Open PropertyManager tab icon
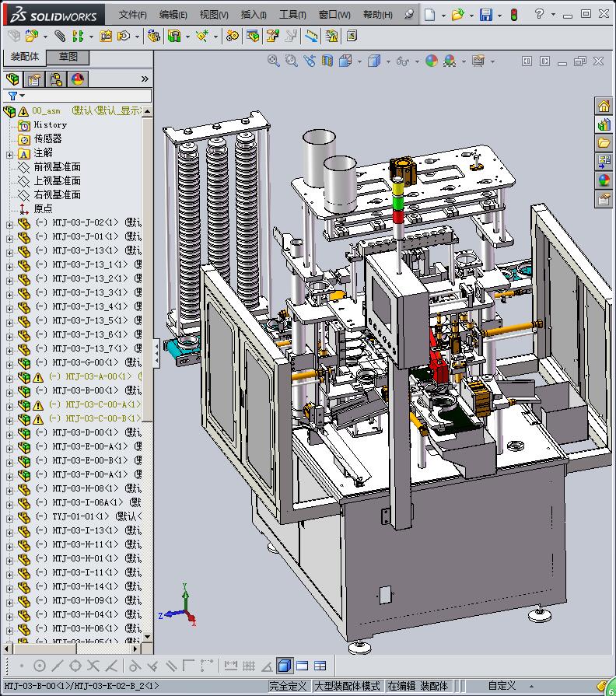Image resolution: width=616 pixels, height=696 pixels. [x=34, y=79]
